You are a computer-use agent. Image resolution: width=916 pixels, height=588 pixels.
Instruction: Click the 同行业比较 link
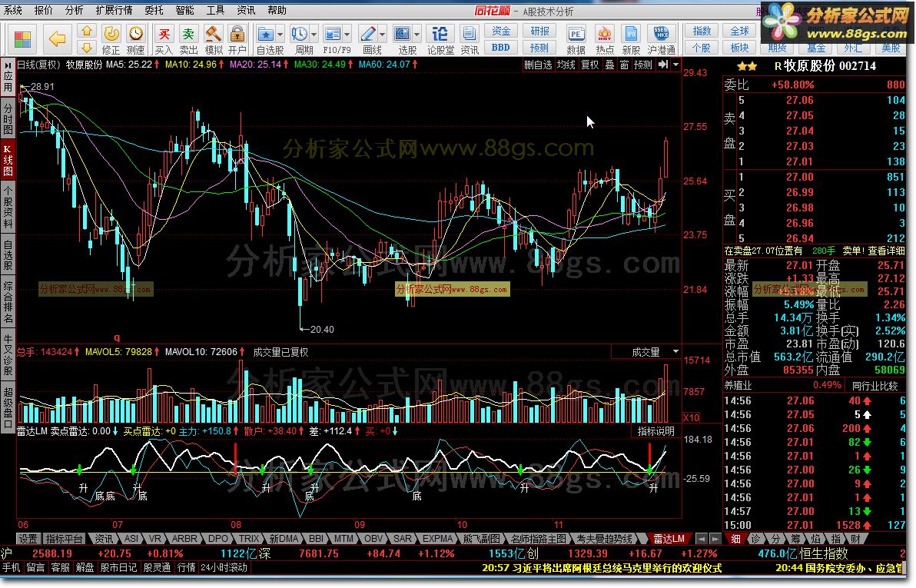pyautogui.click(x=875, y=386)
